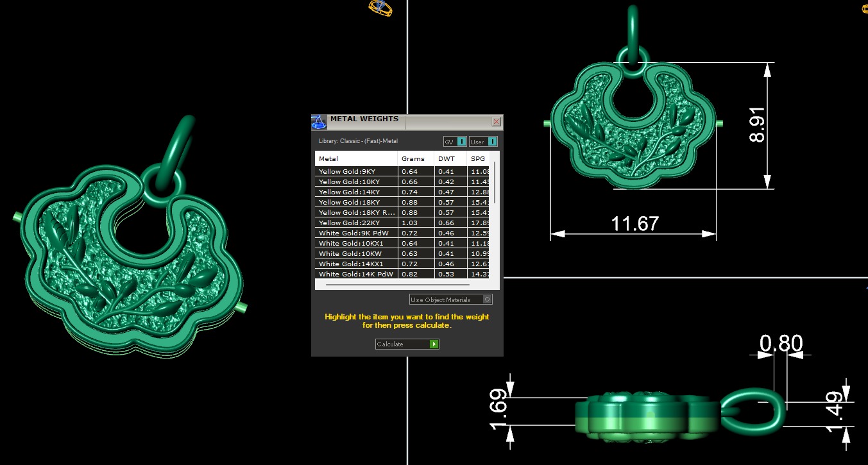Click the 0.53 DWT cell for 14K PdW
This screenshot has width=868, height=465.
pyautogui.click(x=451, y=274)
